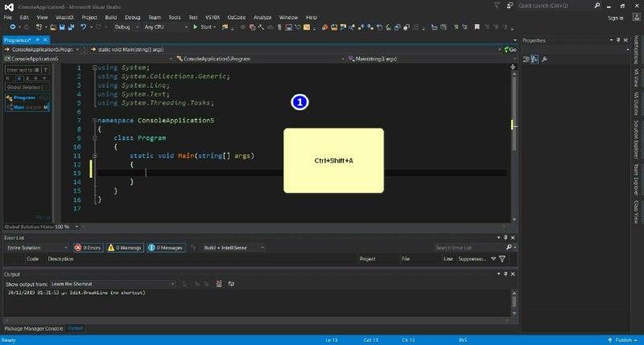Screen dimensions: 644x345
Task: Toggle word wrap icon in Output
Action: coord(231,284)
